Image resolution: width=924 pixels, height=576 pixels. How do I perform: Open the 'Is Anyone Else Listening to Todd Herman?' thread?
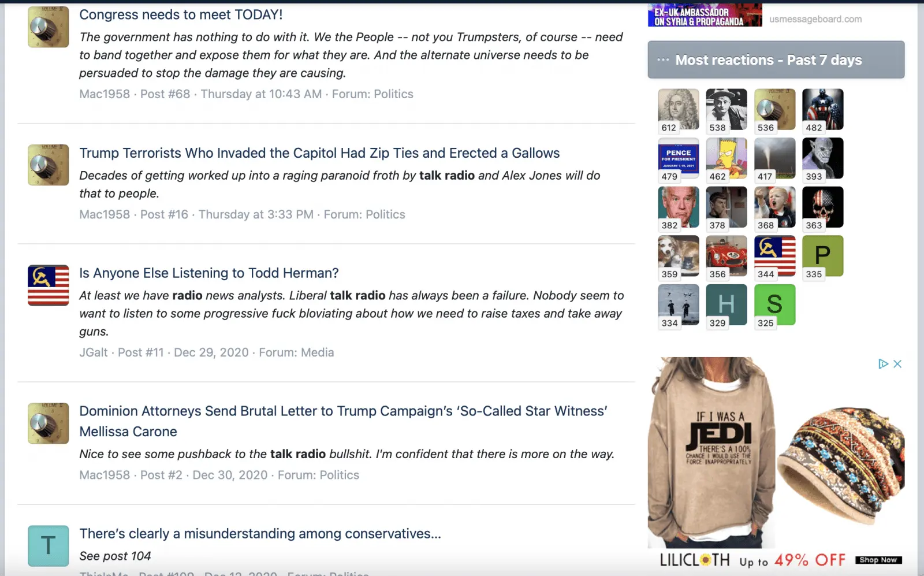209,273
